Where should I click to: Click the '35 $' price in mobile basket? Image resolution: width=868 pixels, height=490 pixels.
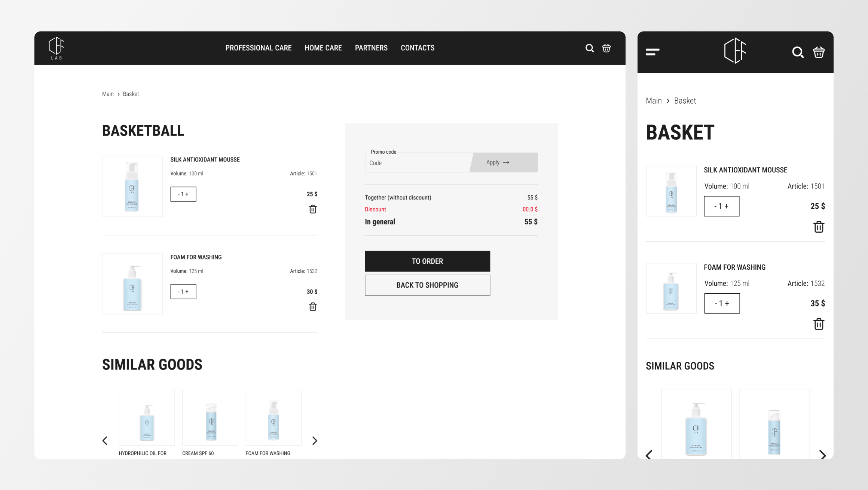(x=817, y=303)
